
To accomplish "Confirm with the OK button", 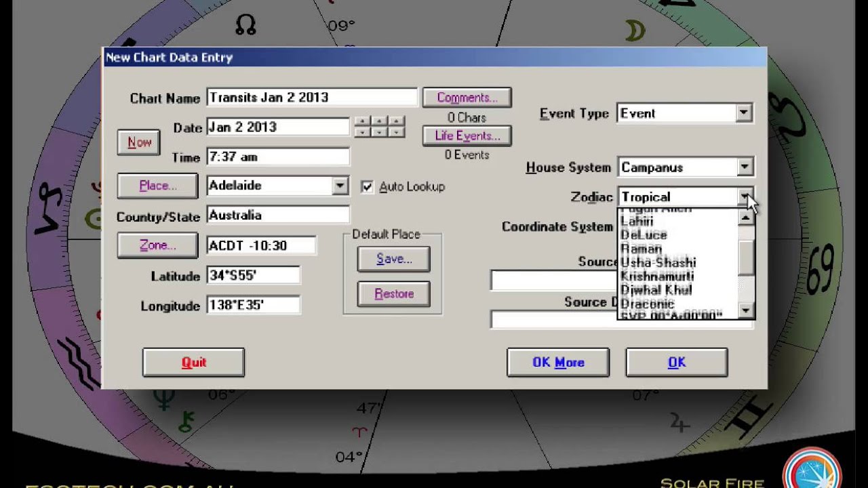I will pyautogui.click(x=677, y=363).
